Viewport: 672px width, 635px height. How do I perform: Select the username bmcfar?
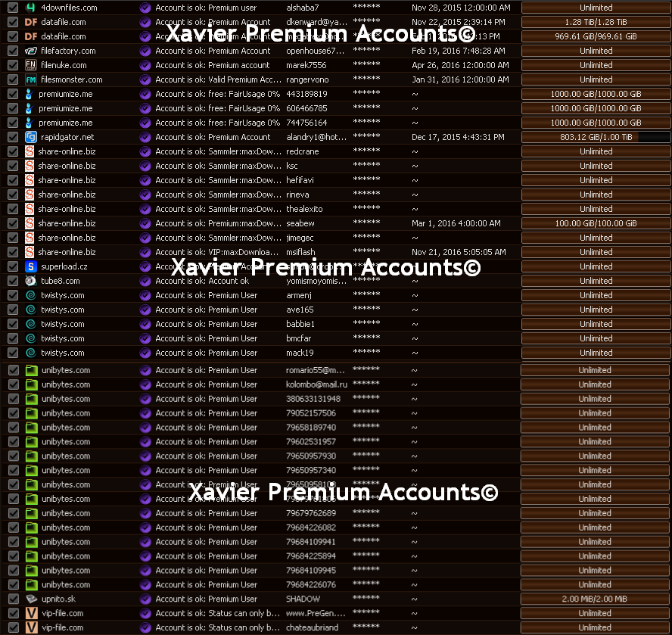coord(298,338)
